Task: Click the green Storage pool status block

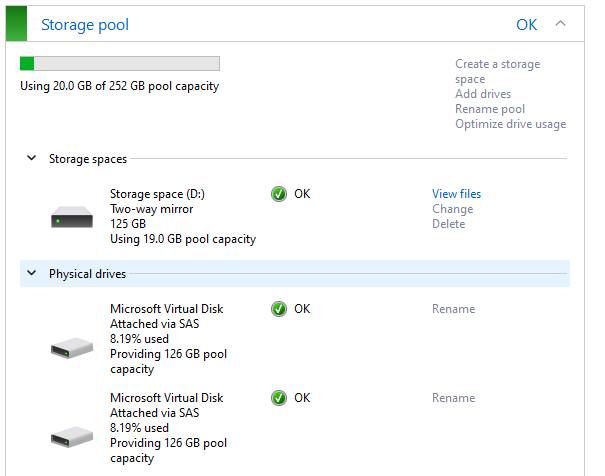Action: 17,24
